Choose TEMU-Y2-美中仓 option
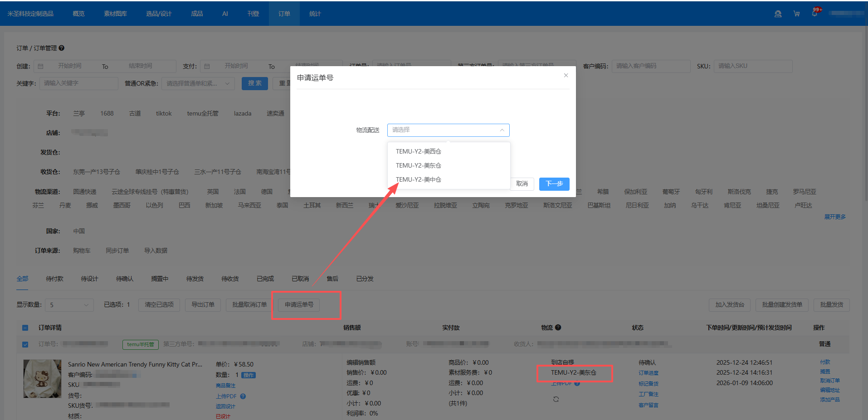The image size is (868, 420). 418,179
